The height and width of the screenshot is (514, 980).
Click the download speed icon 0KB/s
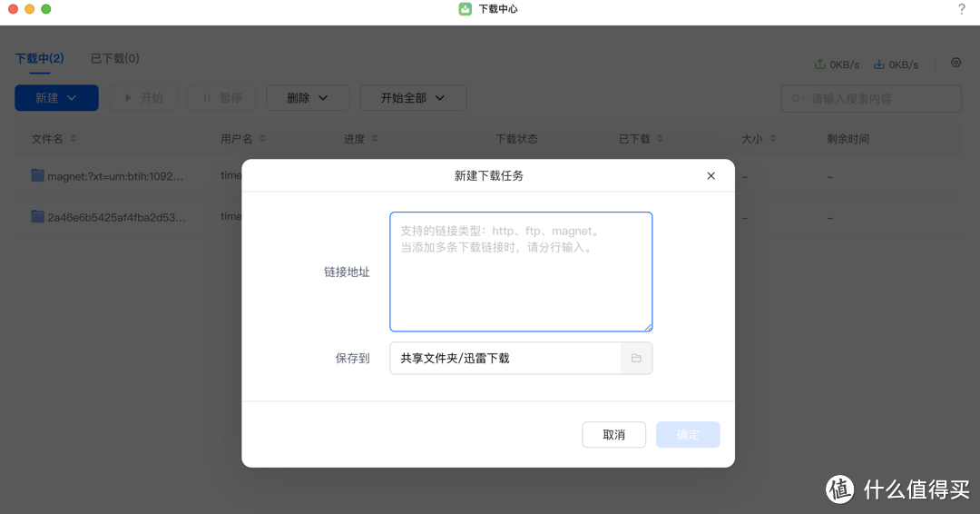click(x=878, y=64)
